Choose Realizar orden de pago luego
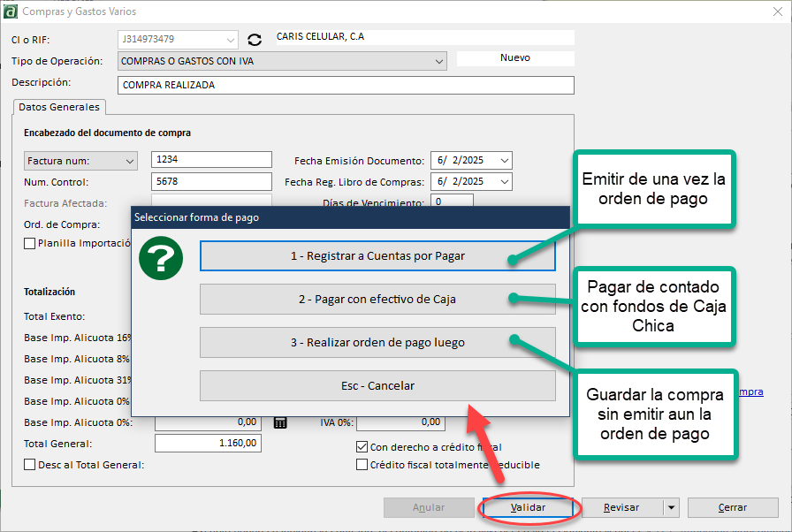792x532 pixels. click(x=377, y=343)
